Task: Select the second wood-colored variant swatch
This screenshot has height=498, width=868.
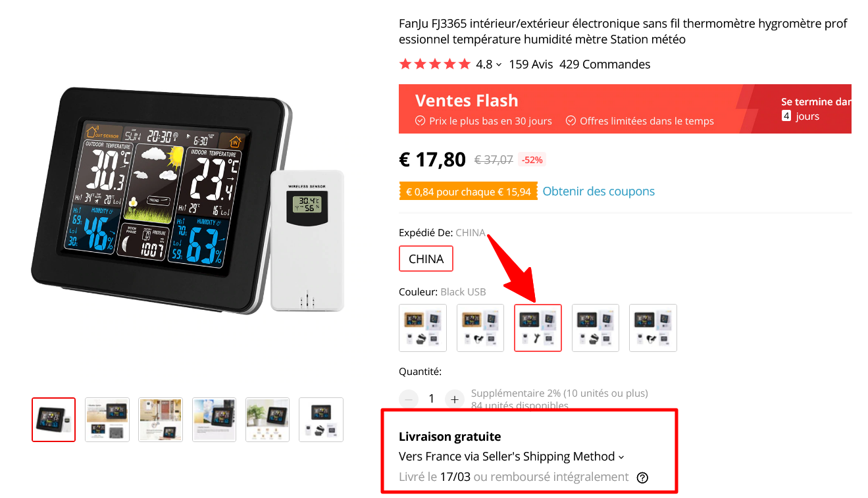Action: click(x=480, y=328)
